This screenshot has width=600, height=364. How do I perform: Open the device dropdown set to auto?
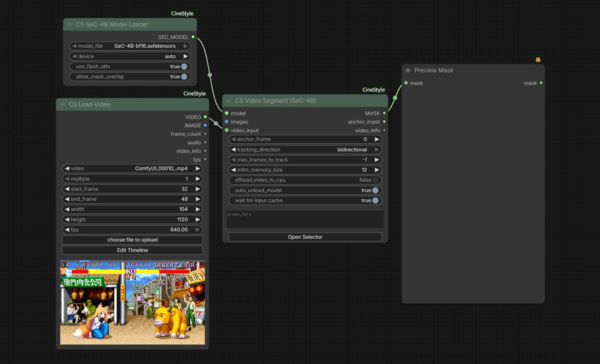pos(130,56)
